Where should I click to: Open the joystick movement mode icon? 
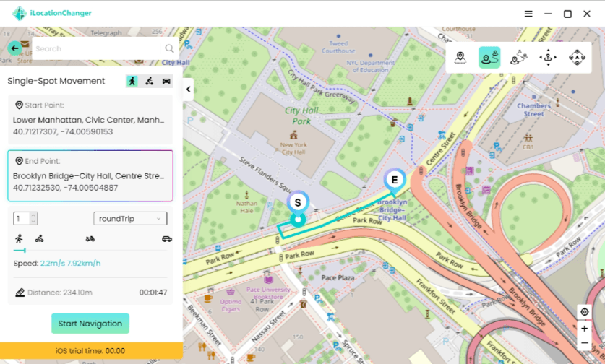pyautogui.click(x=548, y=58)
